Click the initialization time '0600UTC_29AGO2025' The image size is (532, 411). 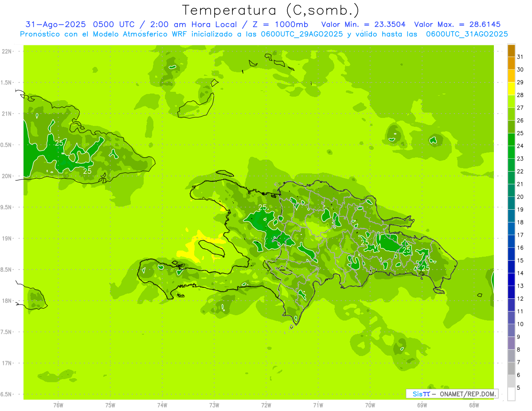pos(302,34)
